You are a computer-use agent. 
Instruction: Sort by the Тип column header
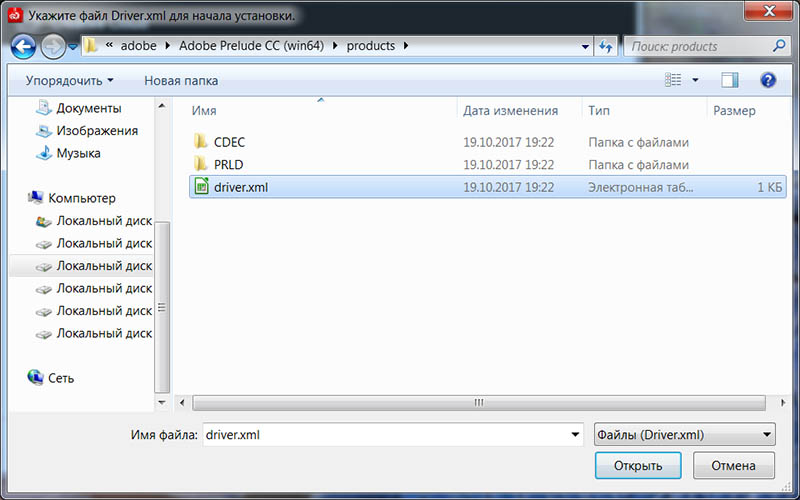598,110
